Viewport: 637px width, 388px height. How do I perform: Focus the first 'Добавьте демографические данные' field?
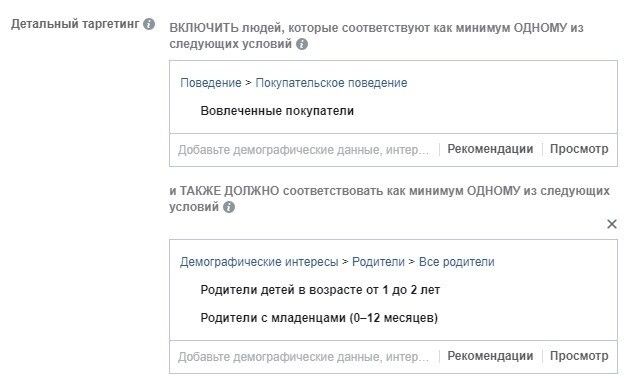[x=303, y=150]
